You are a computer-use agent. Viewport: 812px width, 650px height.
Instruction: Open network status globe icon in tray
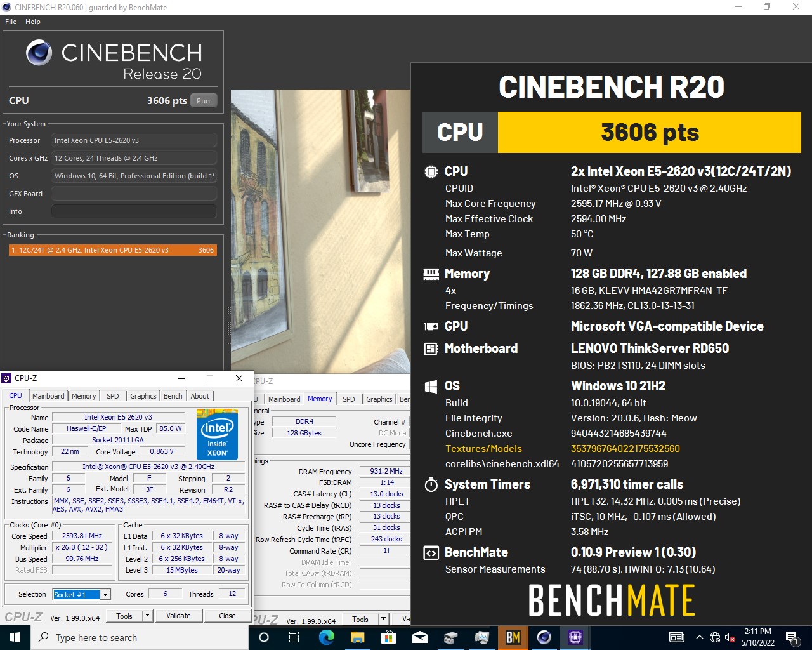(715, 637)
